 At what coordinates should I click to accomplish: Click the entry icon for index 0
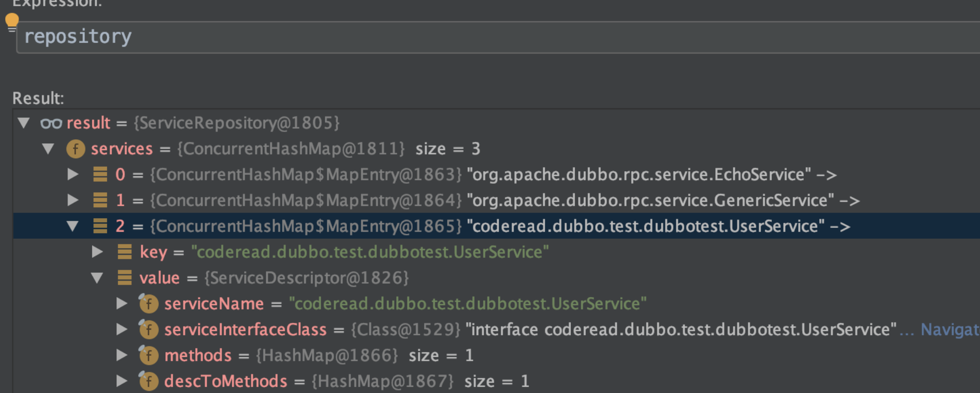tap(100, 174)
